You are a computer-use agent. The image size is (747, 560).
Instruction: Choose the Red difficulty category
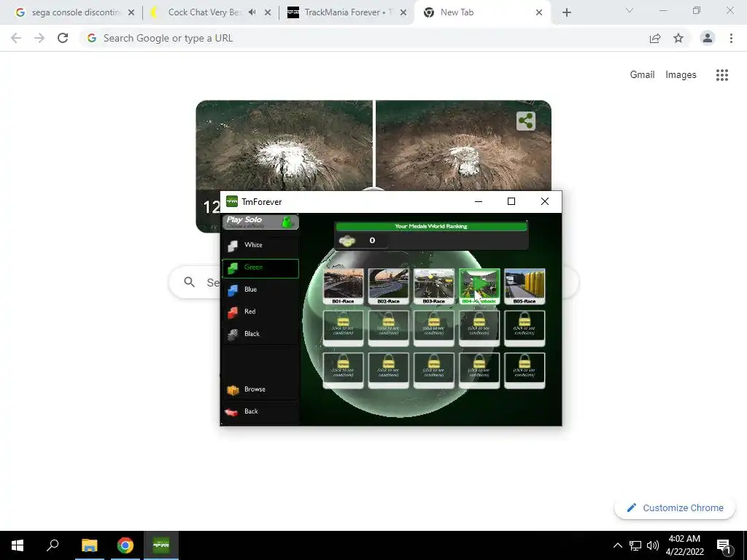(x=260, y=312)
